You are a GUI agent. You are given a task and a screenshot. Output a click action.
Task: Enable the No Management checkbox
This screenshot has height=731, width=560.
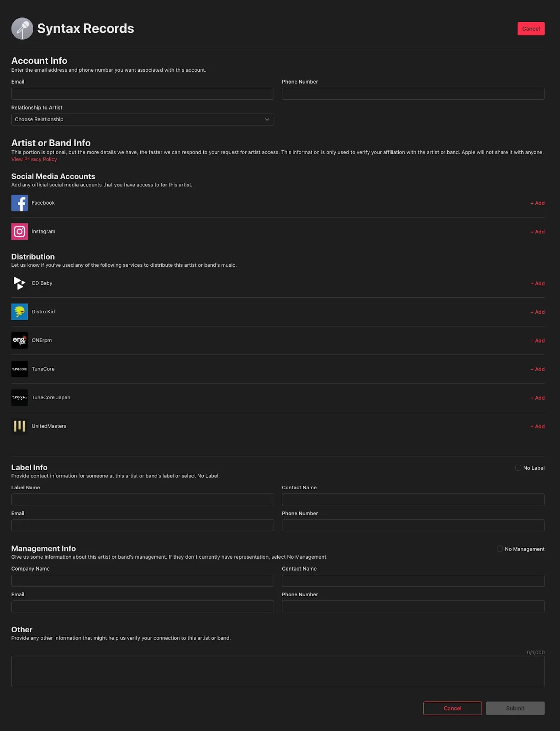pos(500,549)
